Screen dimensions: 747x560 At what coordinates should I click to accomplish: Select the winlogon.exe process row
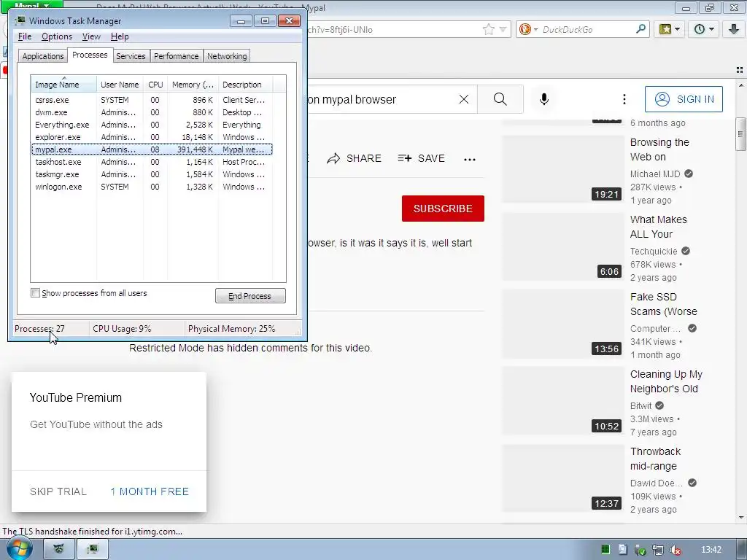(x=152, y=187)
